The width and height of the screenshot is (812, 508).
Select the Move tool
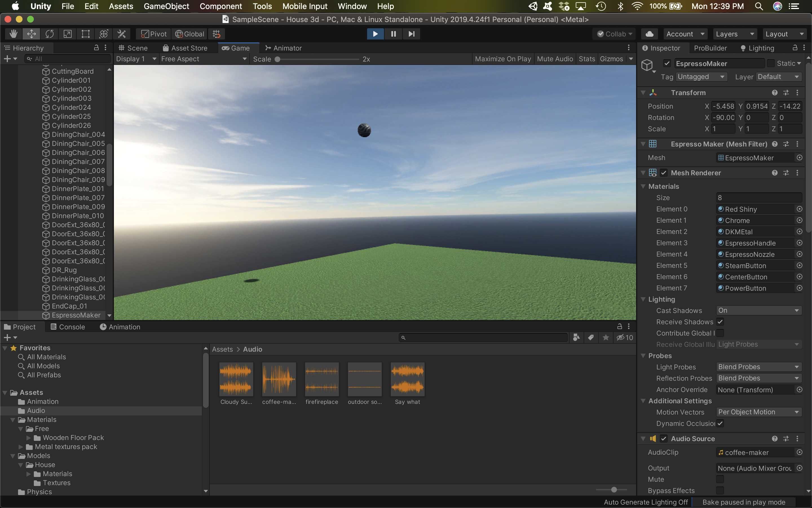[32, 34]
